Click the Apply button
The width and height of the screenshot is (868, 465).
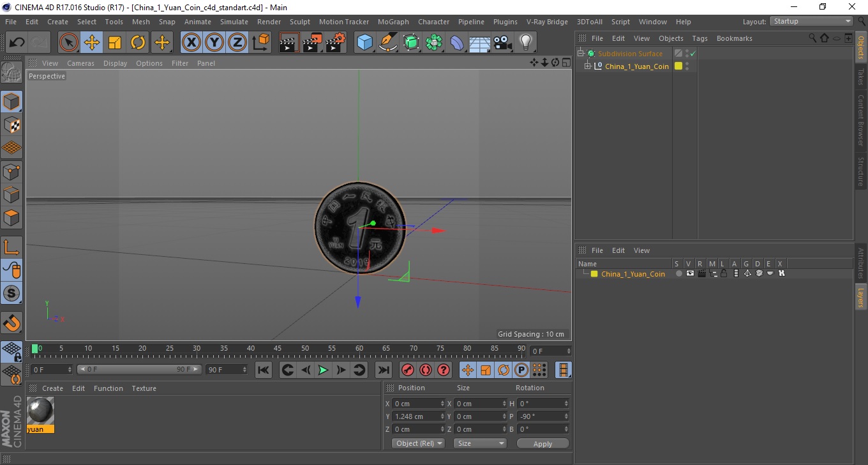(x=542, y=443)
